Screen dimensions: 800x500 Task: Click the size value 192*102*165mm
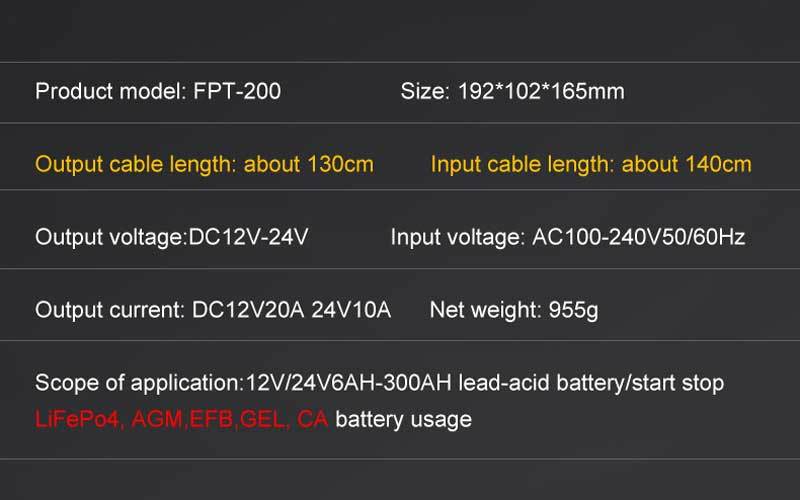[541, 92]
